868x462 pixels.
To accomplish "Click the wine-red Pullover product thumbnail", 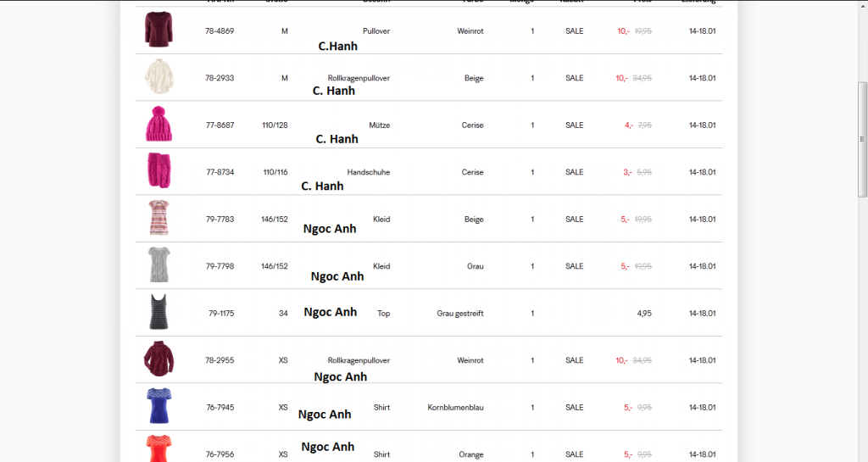I will pos(159,31).
